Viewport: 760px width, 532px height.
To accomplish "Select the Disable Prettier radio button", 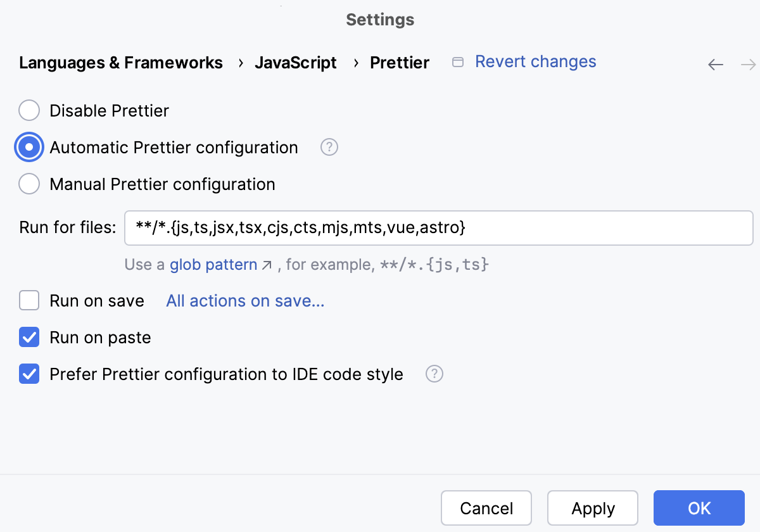I will 28,110.
